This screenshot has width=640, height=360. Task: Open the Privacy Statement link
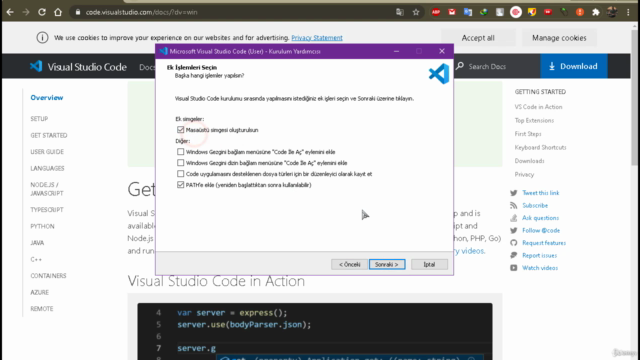point(317,38)
